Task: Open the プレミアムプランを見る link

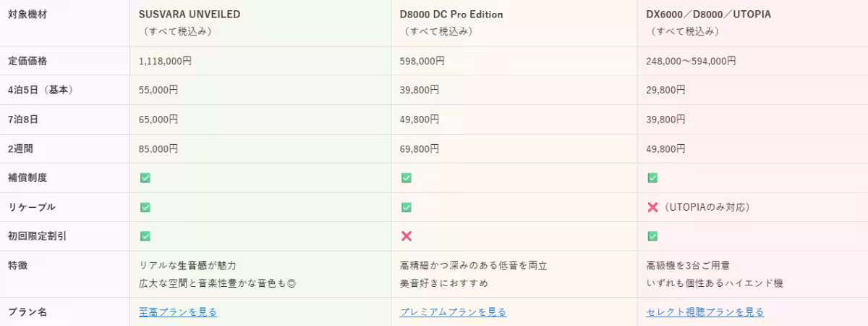Action: (453, 312)
